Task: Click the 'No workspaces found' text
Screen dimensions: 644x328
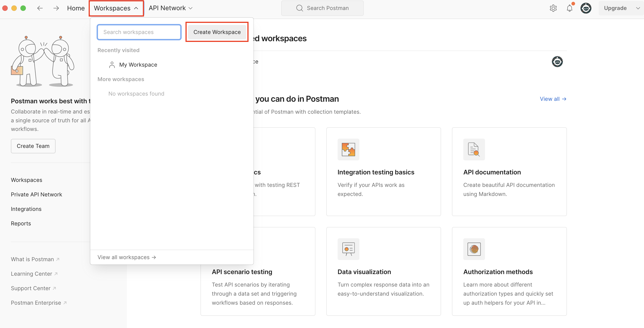Action: tap(136, 94)
